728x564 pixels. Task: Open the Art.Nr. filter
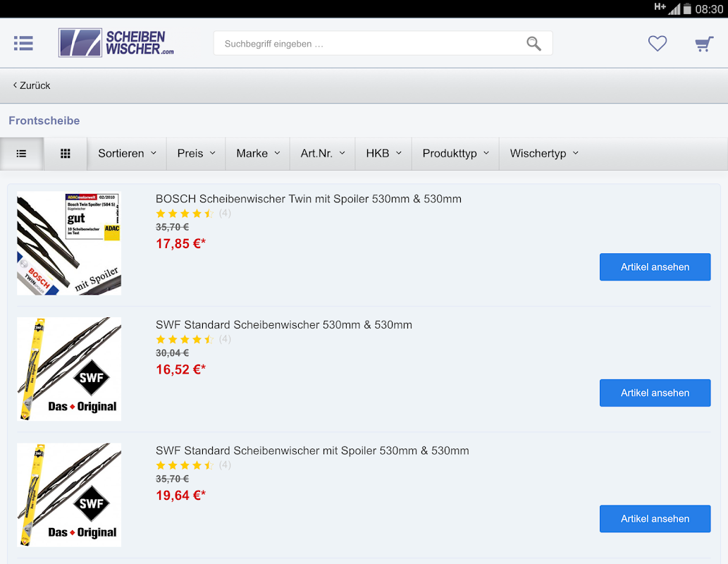tap(323, 154)
